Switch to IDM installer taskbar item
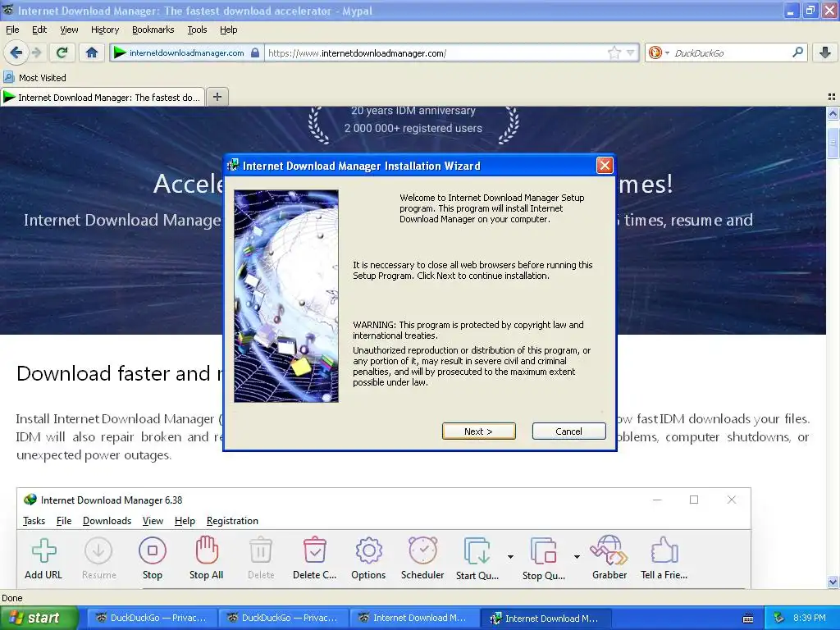 [545, 619]
